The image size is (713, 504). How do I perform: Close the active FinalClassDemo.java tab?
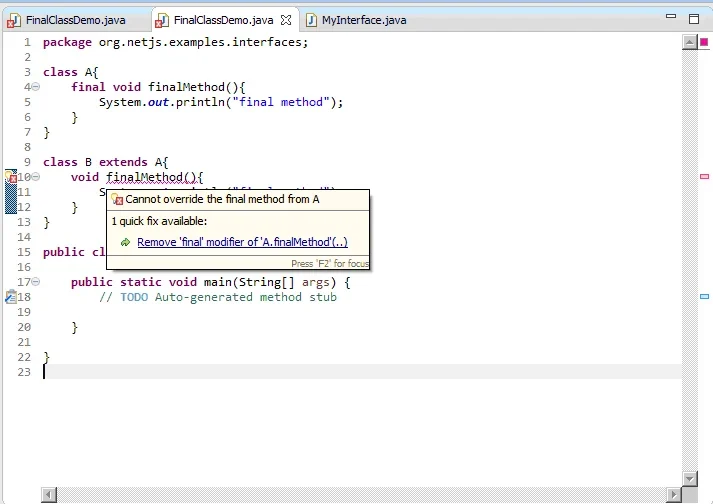286,20
